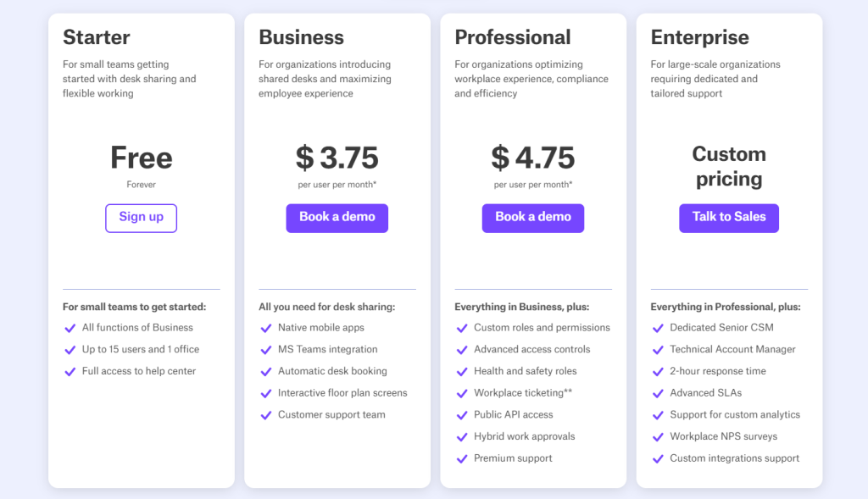Select the checkmark beside Automatic desk booking
This screenshot has width=868, height=499.
point(265,371)
